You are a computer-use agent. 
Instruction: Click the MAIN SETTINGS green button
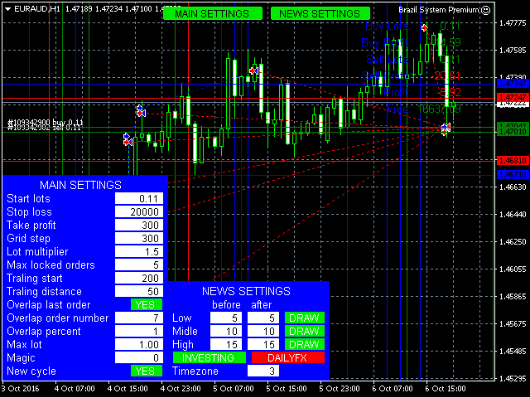coord(212,14)
